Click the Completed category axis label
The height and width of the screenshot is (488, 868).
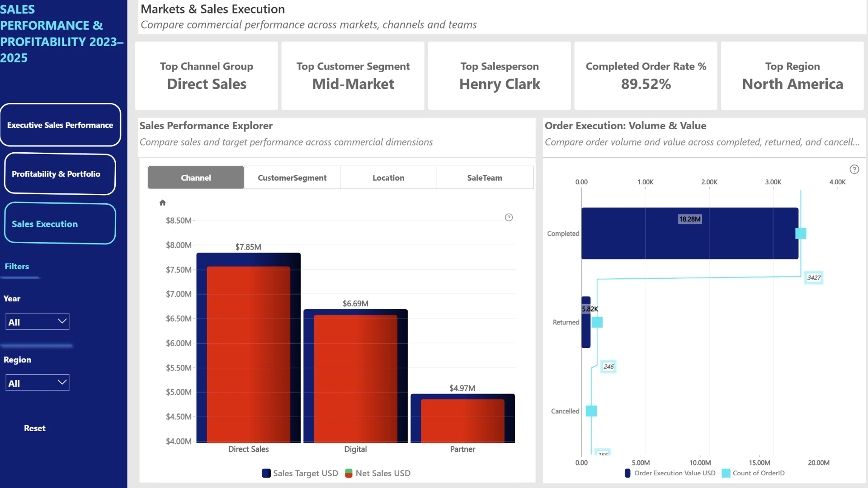(563, 234)
